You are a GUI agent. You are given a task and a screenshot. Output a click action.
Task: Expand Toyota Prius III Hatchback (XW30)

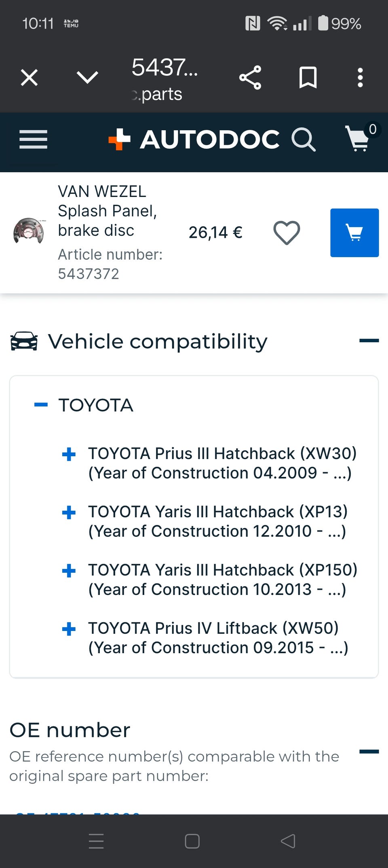[x=69, y=454]
